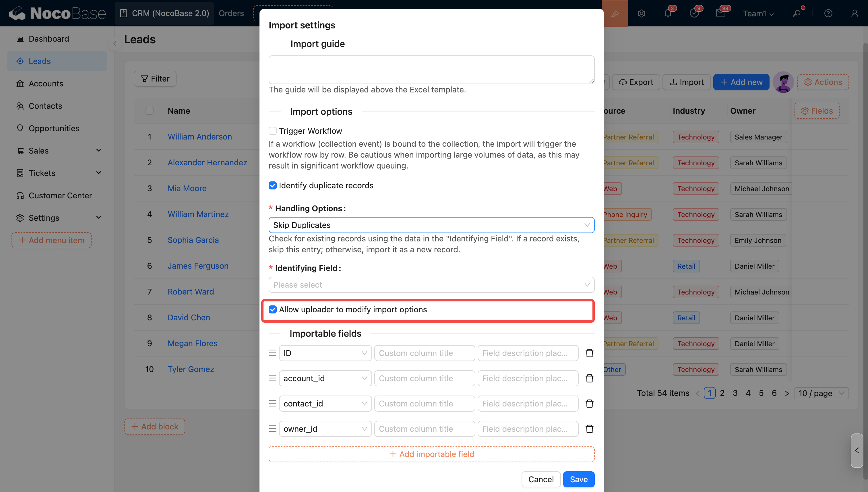Save the import settings
This screenshot has height=492, width=868.
[578, 479]
